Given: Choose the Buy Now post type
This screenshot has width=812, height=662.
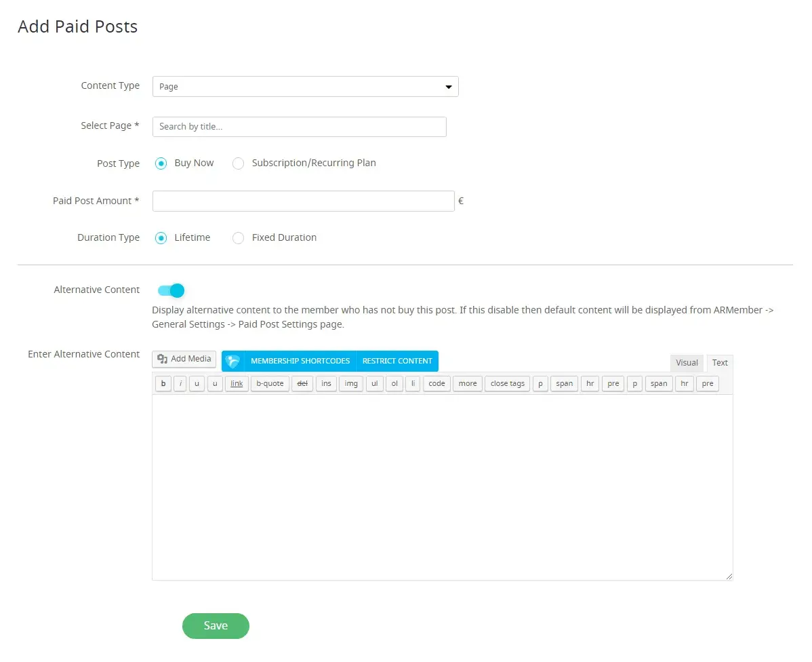Looking at the screenshot, I should (161, 163).
